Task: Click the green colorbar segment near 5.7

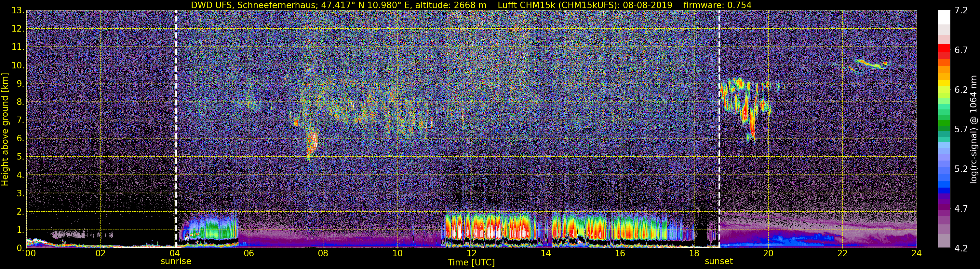Action: coord(944,128)
